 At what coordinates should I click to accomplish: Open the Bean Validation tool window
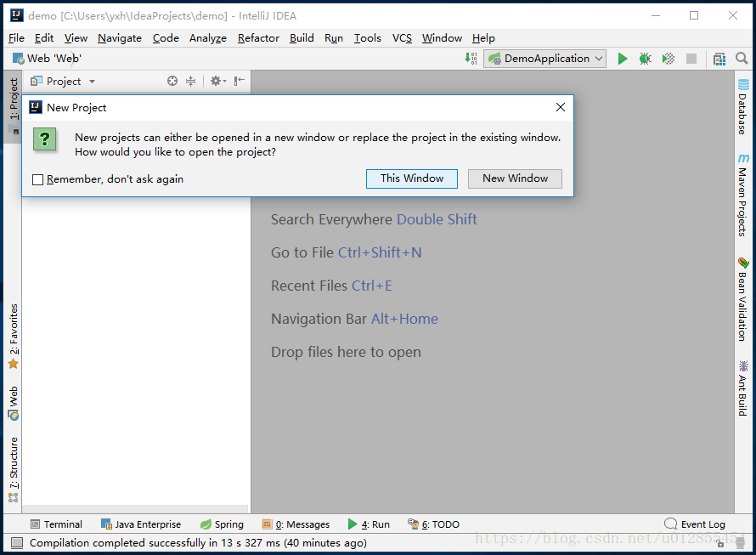coord(743,299)
